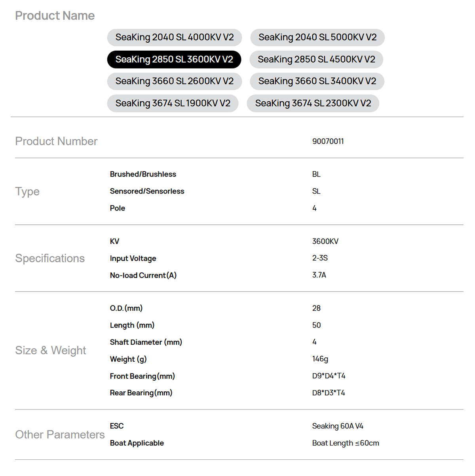Click the KV value 3600KV
This screenshot has height=476, width=475.
(x=325, y=241)
